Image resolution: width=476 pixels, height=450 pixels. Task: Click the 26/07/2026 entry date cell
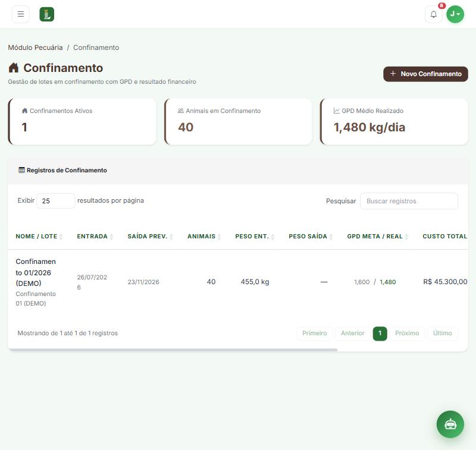point(92,282)
